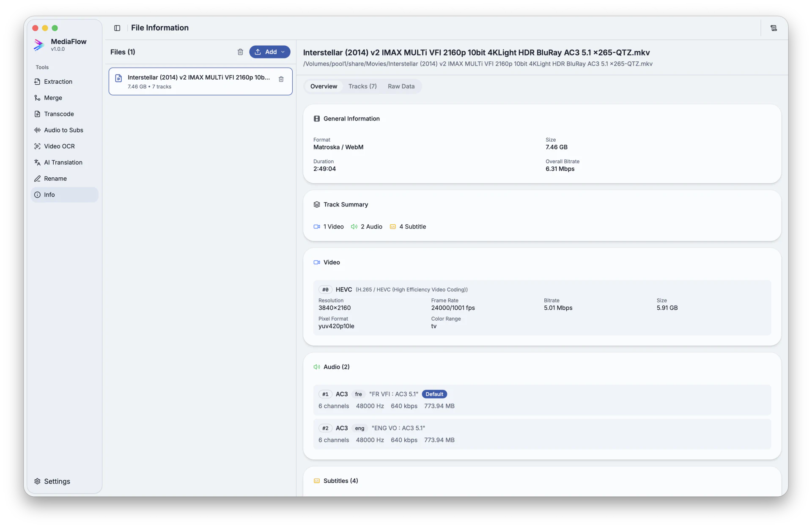Click the Size value 7.46 GB
The image size is (812, 528).
click(557, 147)
